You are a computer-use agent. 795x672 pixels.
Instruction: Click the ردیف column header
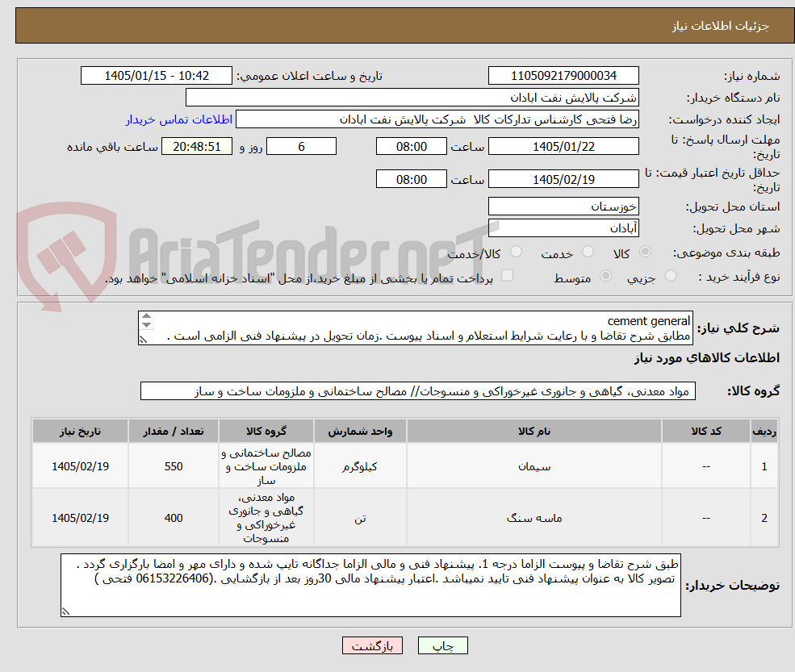pos(764,432)
